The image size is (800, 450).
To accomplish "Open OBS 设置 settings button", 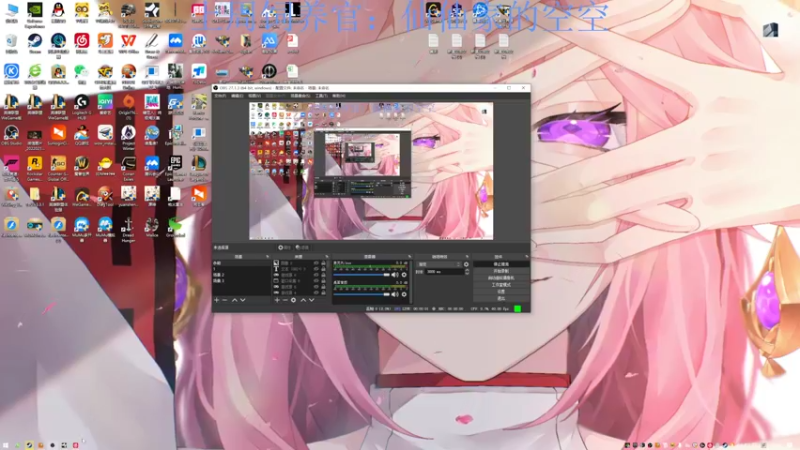I will pos(501,292).
